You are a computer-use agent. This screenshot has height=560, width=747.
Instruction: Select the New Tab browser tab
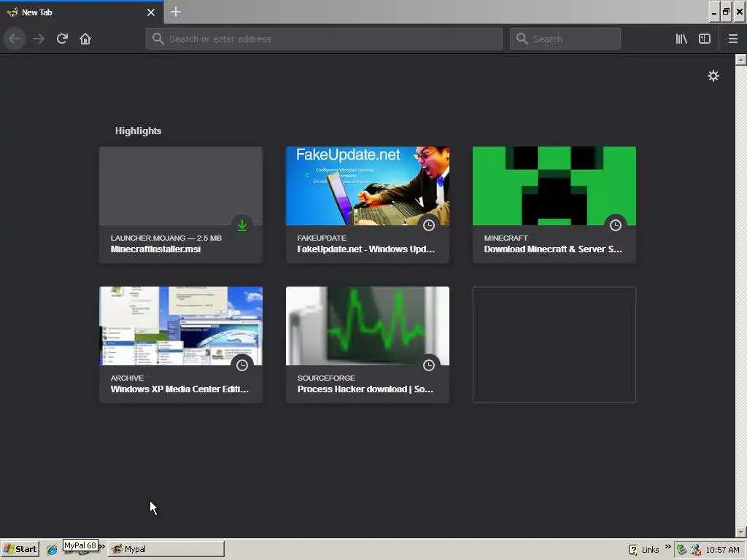tap(82, 12)
